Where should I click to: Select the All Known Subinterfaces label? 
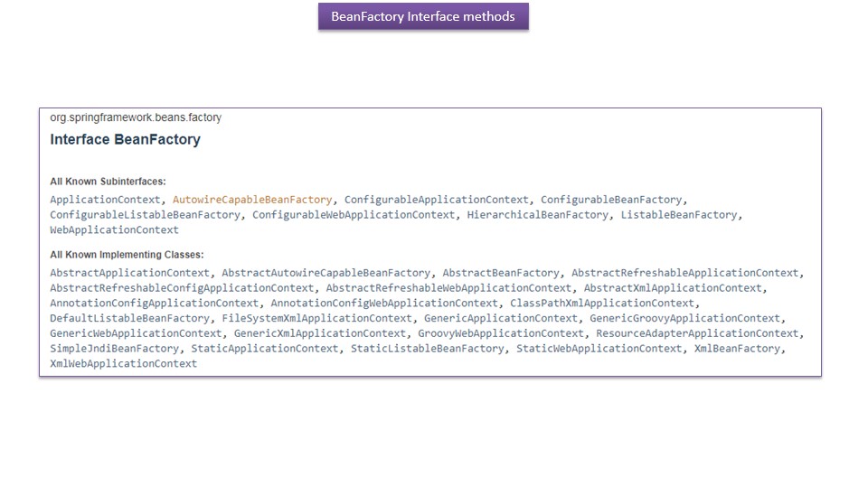(x=108, y=182)
